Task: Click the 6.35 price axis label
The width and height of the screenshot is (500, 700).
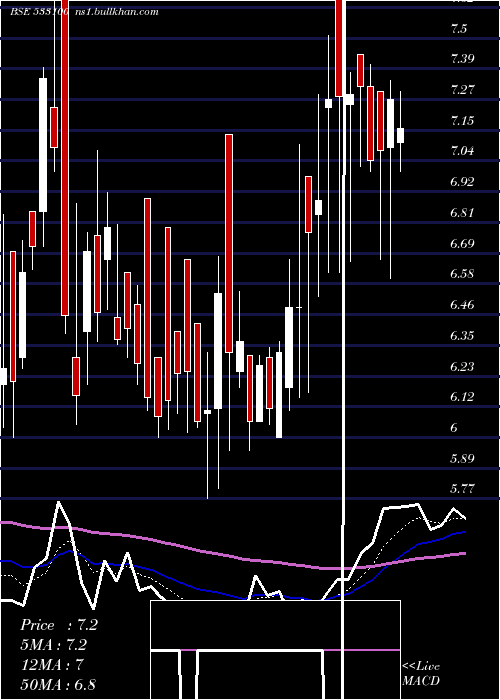Action: pos(462,336)
